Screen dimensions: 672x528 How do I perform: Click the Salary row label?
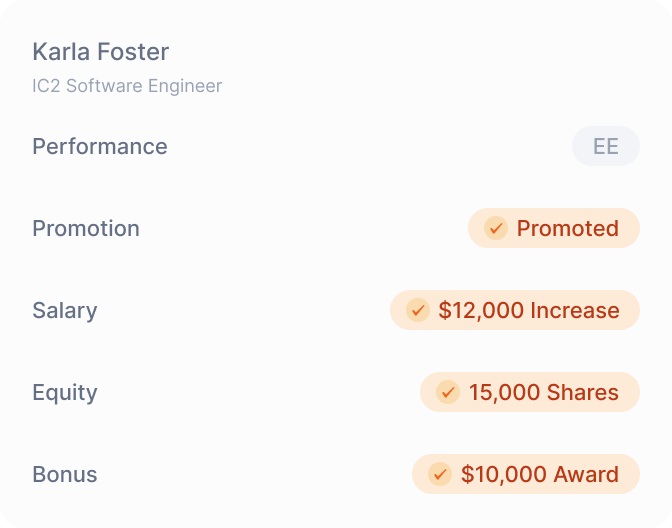[x=65, y=310]
